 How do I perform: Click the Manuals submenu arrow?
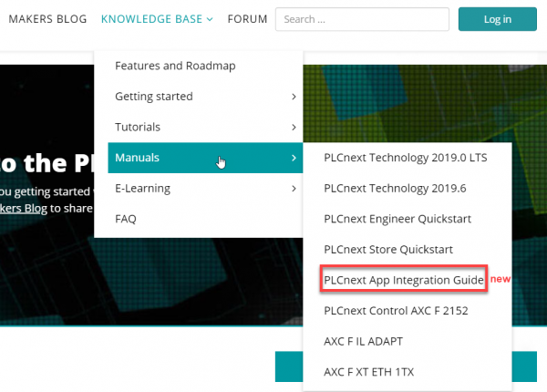[x=294, y=158]
